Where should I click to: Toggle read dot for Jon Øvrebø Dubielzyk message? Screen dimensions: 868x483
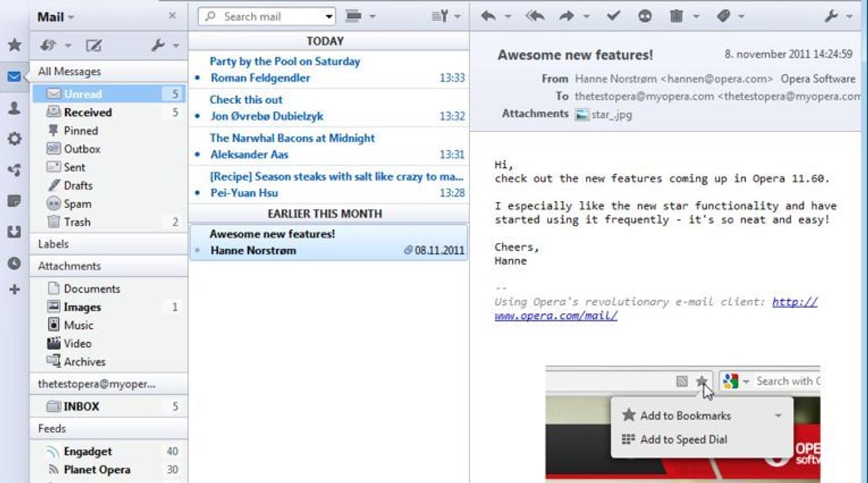point(197,116)
